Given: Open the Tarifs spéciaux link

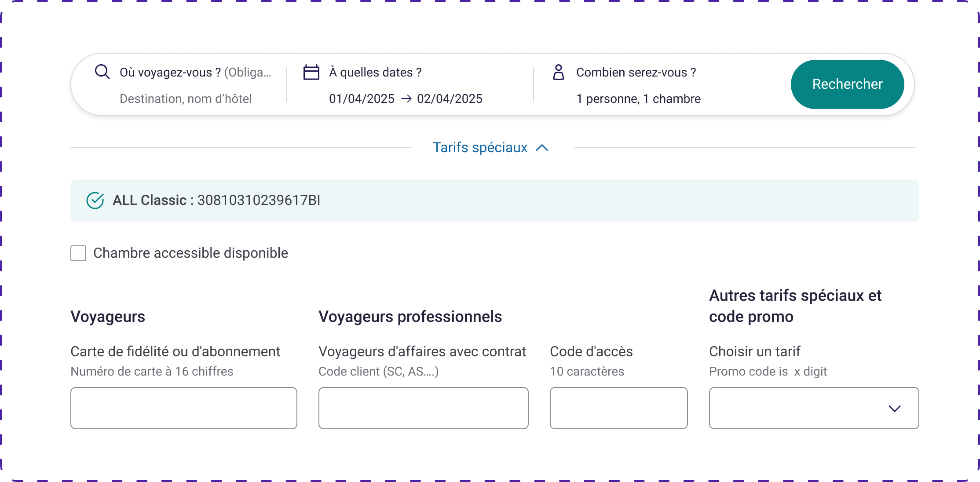Looking at the screenshot, I should click(479, 148).
